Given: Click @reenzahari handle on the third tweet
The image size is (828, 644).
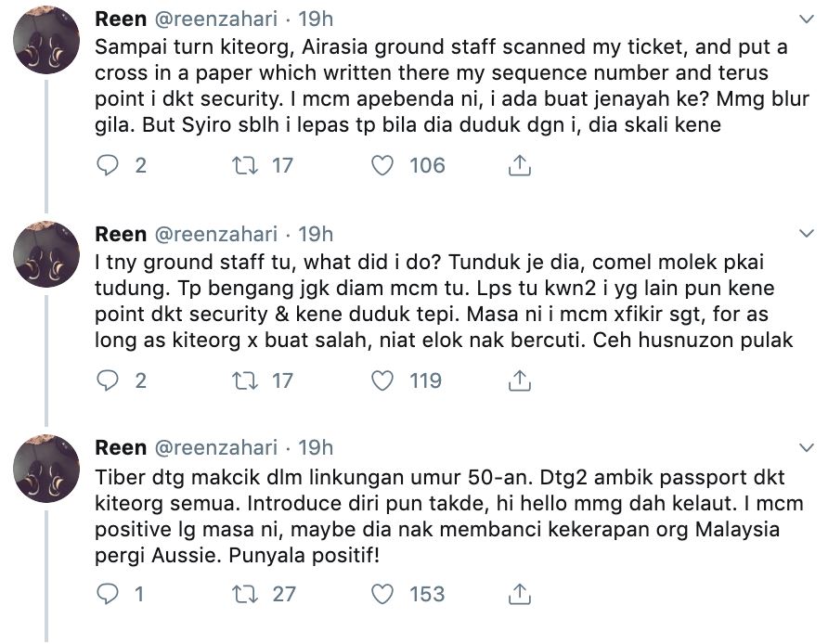Looking at the screenshot, I should click(214, 448).
